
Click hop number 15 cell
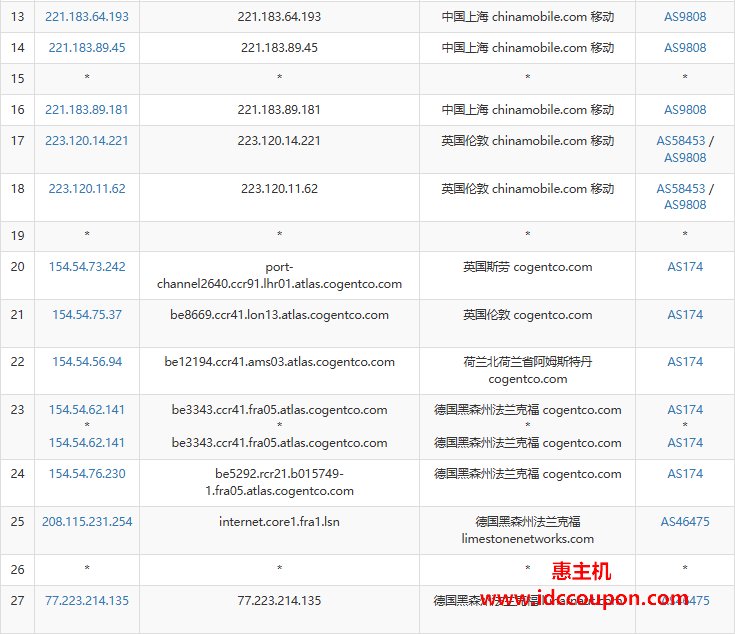(17, 79)
